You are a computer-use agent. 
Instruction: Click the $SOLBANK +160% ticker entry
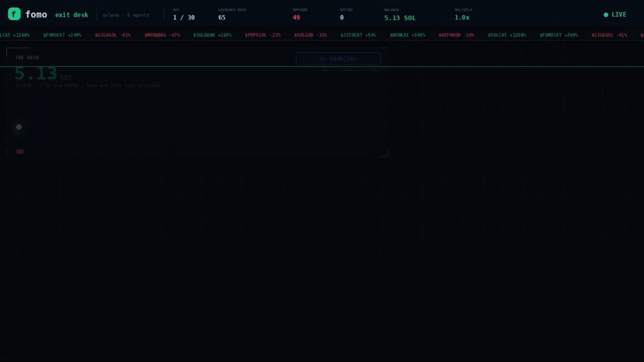pyautogui.click(x=213, y=35)
